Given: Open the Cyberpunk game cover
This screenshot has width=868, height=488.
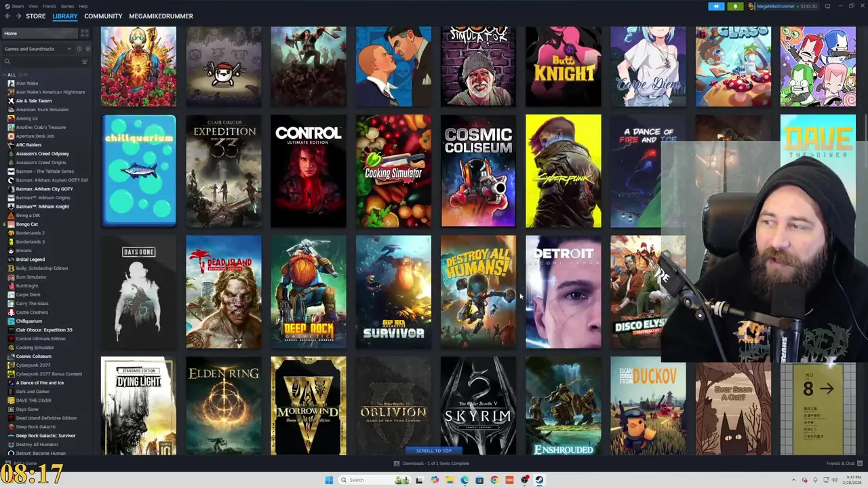Looking at the screenshot, I should (564, 171).
